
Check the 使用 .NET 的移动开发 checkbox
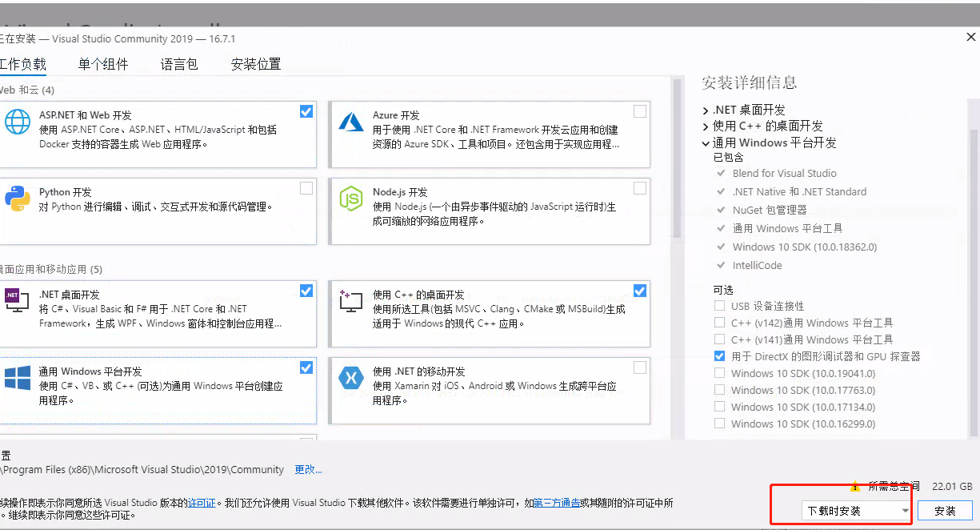point(640,367)
